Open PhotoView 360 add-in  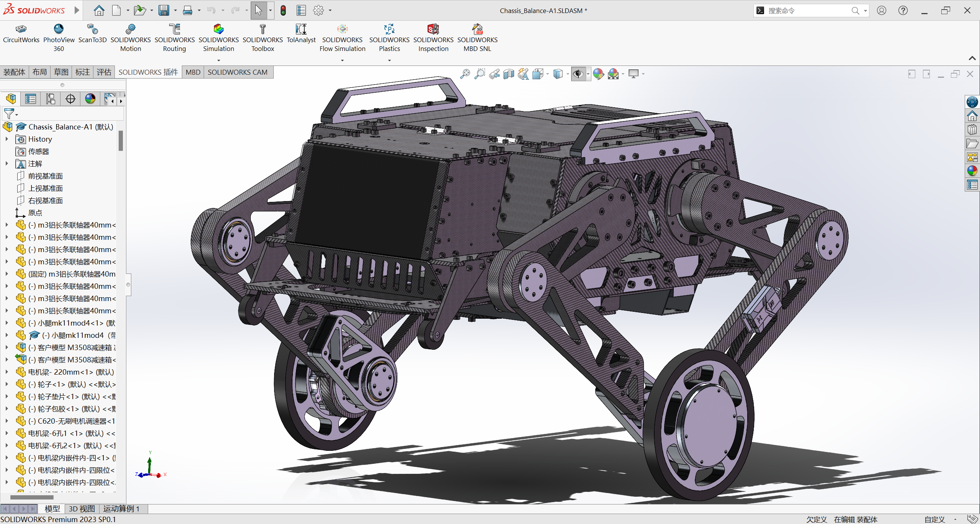click(59, 38)
